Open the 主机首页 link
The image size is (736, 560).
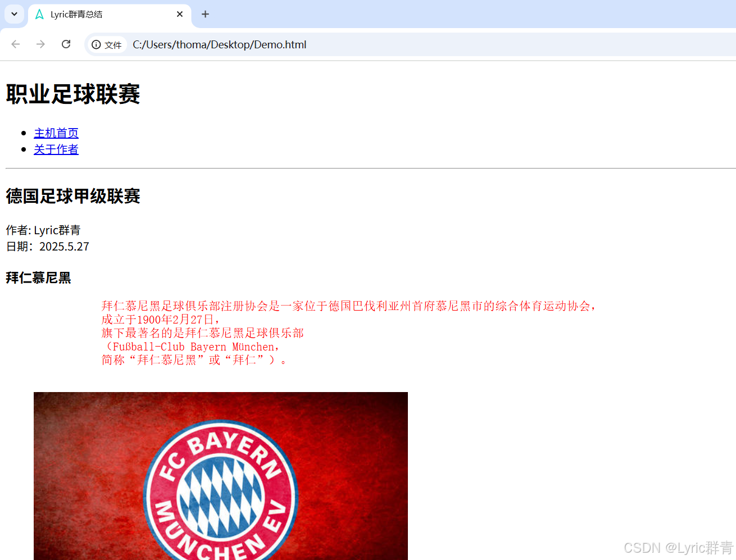(56, 133)
